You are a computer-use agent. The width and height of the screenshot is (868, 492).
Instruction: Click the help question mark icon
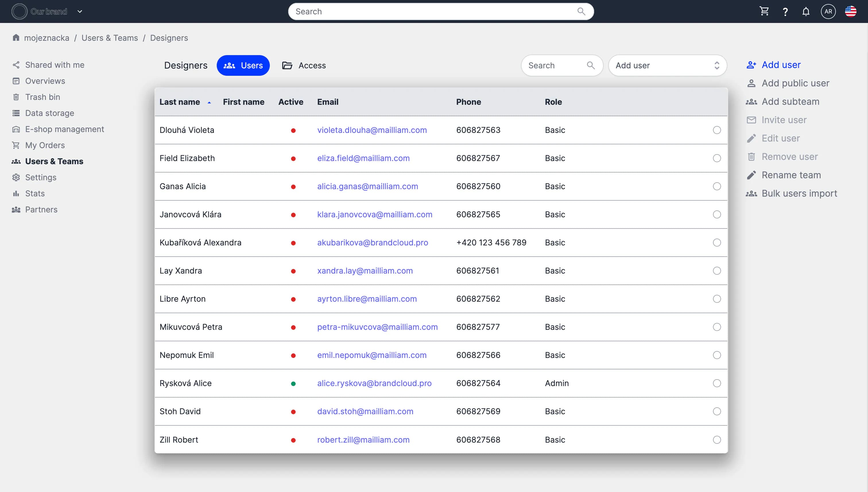coord(785,12)
